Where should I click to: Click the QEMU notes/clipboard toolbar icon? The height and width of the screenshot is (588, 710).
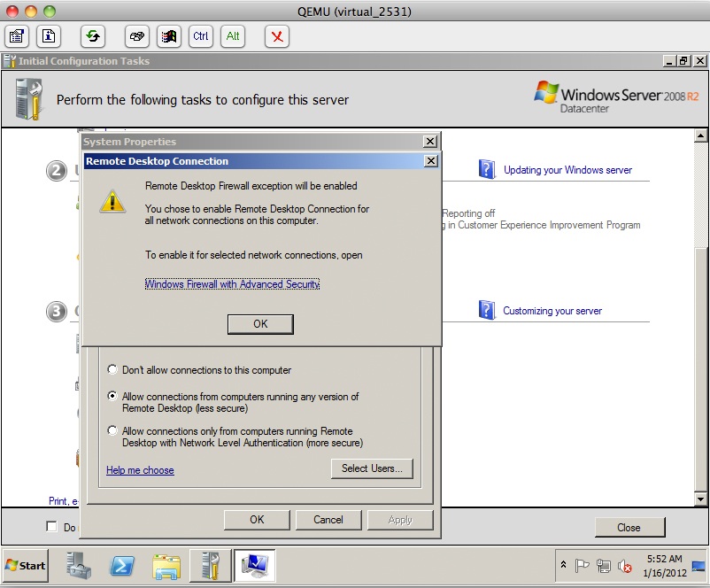17,35
